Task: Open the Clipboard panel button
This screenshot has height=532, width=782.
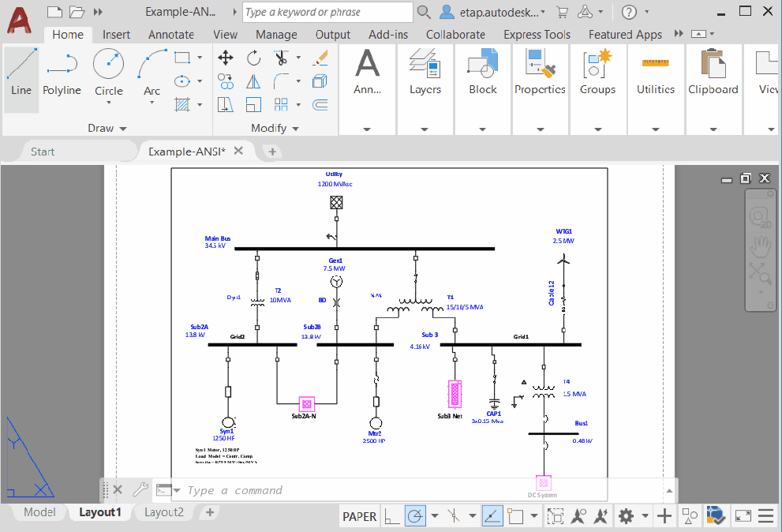Action: tap(713, 73)
